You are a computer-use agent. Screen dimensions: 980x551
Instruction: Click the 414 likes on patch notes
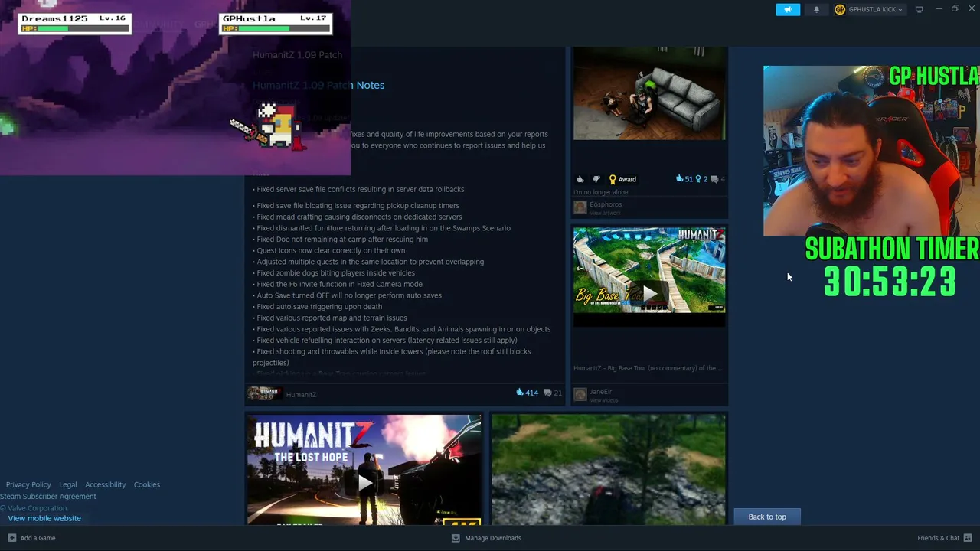pyautogui.click(x=528, y=393)
